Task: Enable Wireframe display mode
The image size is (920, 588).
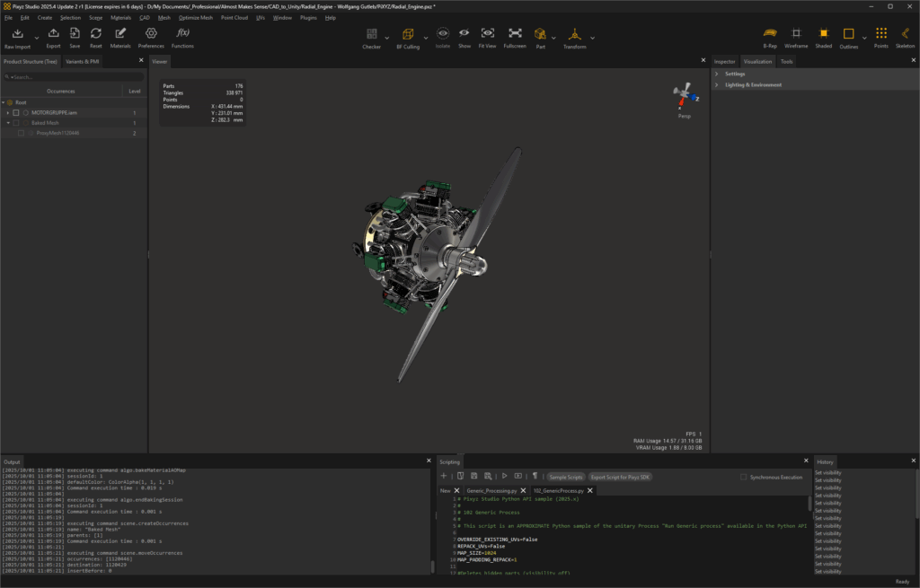Action: (795, 33)
